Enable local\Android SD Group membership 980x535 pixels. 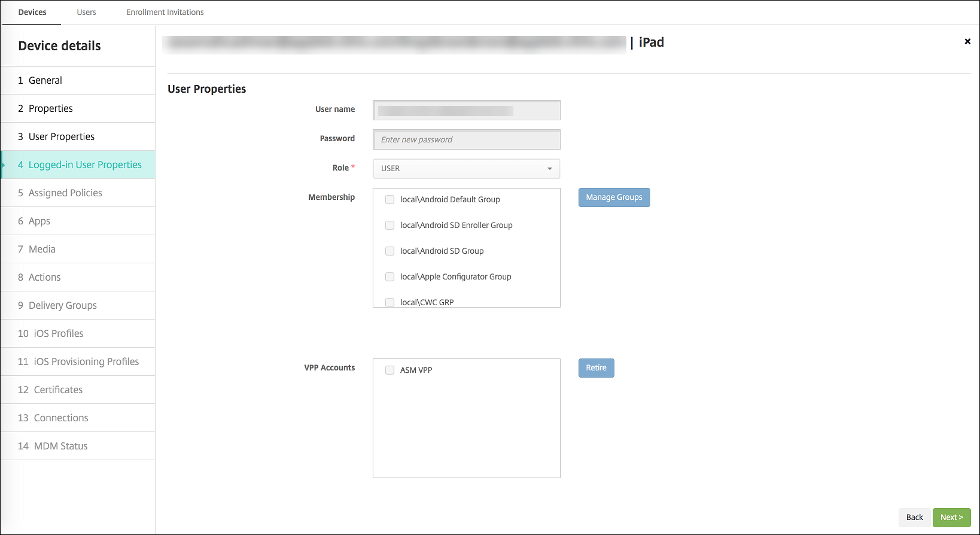[389, 251]
